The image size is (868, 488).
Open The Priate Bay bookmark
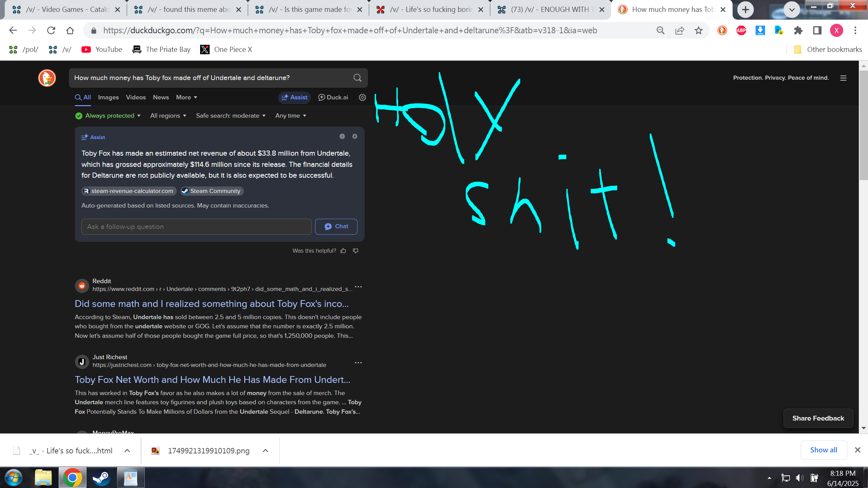pyautogui.click(x=161, y=50)
